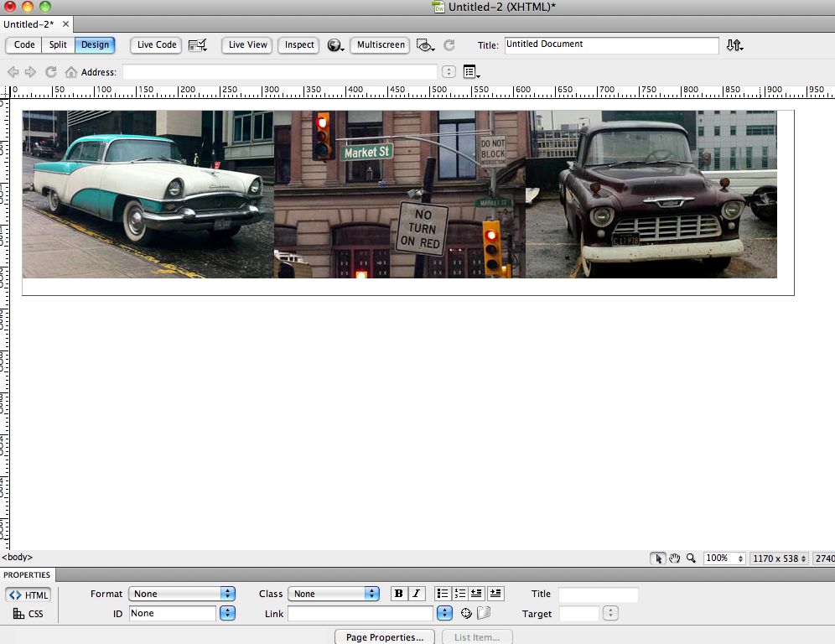Click the Visual Aids eye icon
This screenshot has width=835, height=644.
(x=424, y=46)
